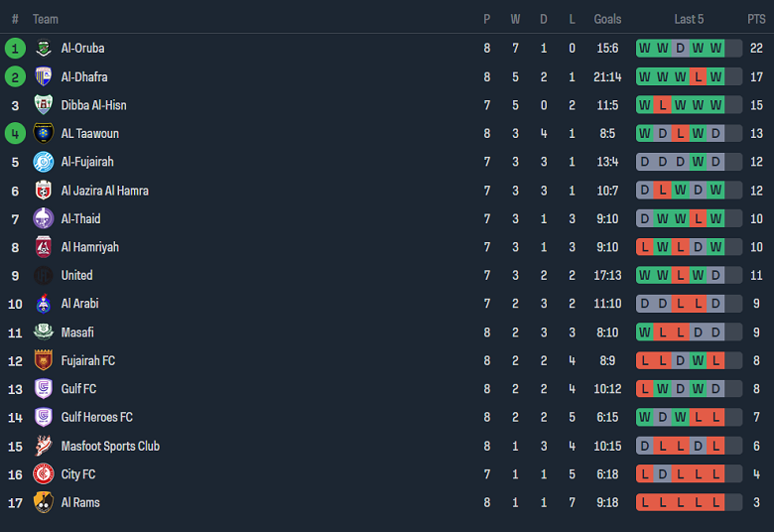
Task: Click the Al-Dhafra club logo
Action: tap(43, 76)
